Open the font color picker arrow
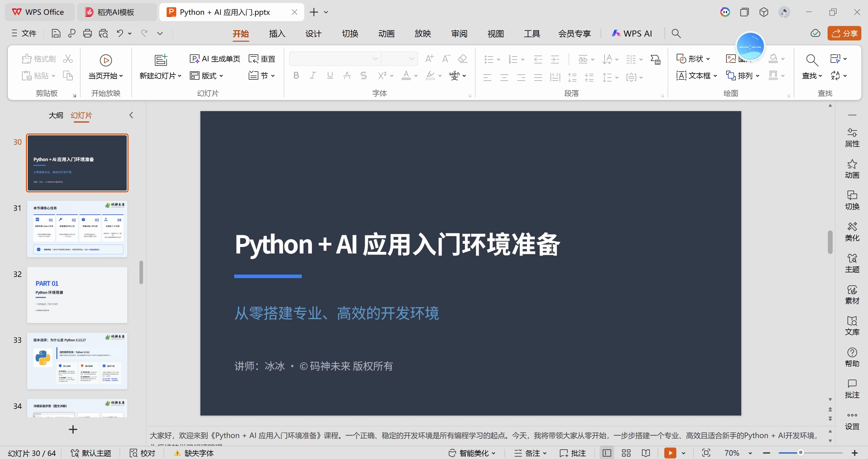 pos(416,76)
